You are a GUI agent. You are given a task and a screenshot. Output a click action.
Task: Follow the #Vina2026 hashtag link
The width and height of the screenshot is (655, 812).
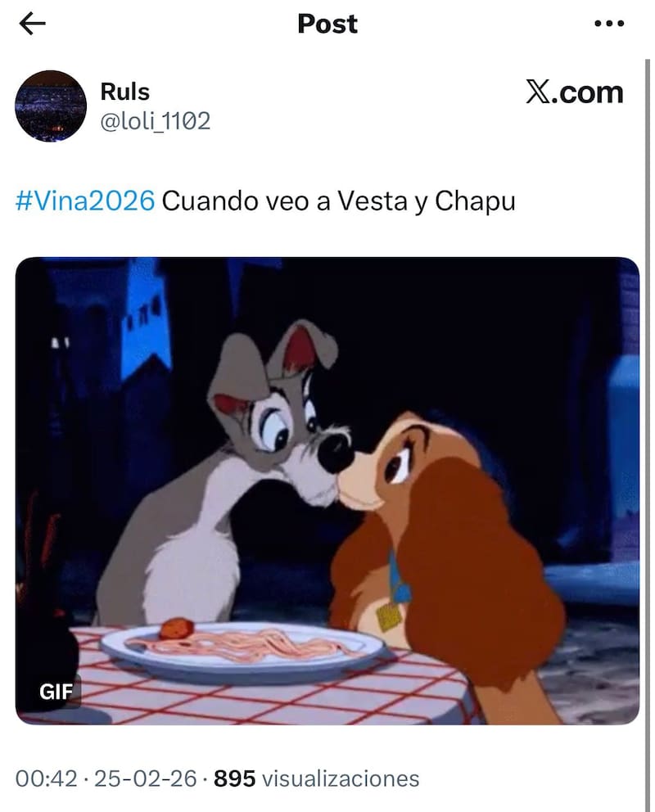pos(85,201)
